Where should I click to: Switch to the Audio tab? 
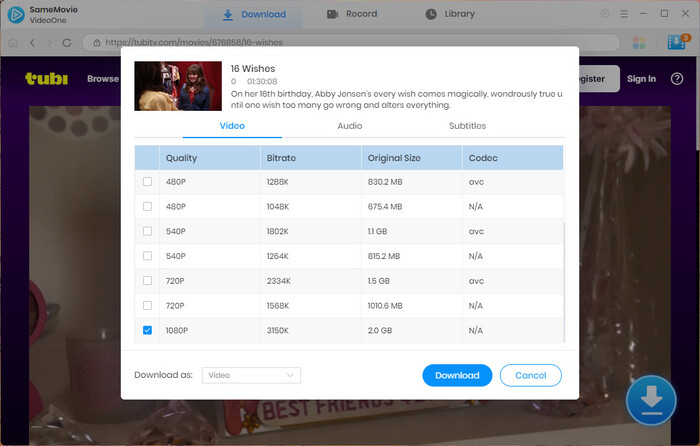pyautogui.click(x=350, y=126)
